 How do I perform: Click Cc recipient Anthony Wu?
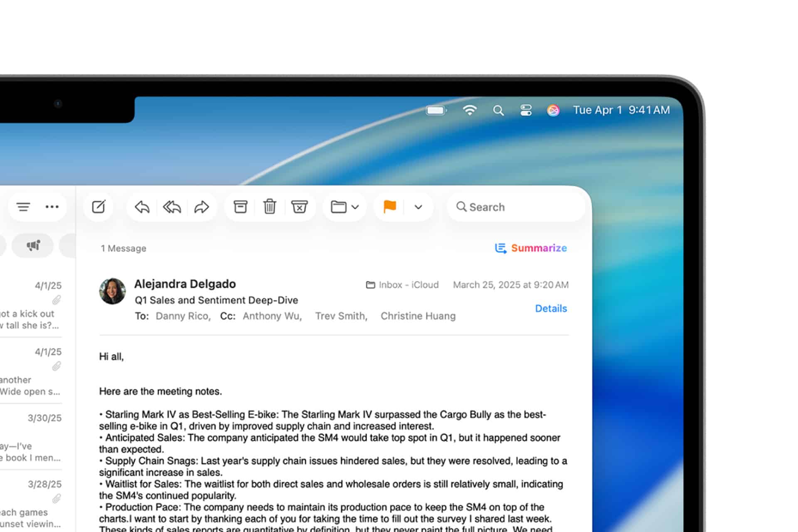click(272, 316)
